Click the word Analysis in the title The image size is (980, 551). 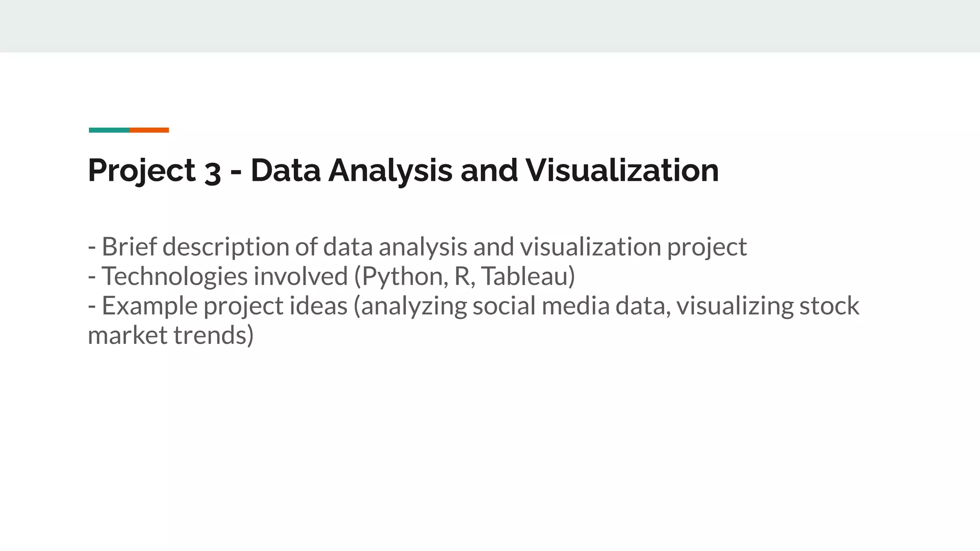(390, 171)
